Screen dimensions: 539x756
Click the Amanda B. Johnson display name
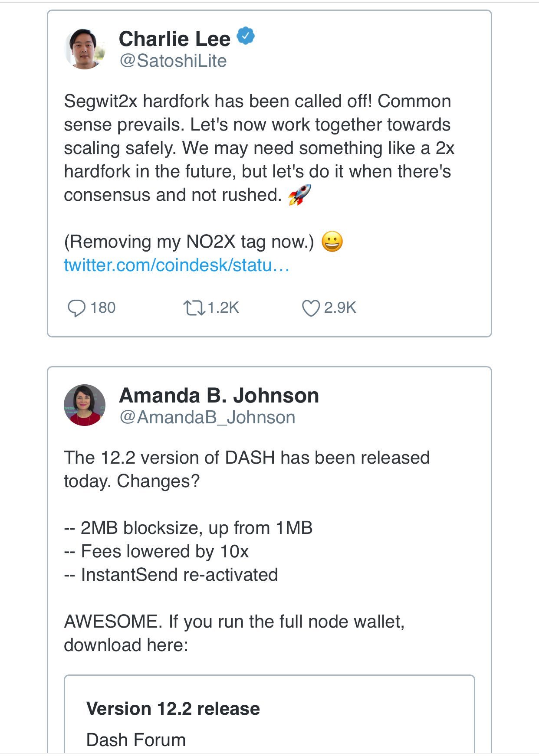tap(219, 396)
